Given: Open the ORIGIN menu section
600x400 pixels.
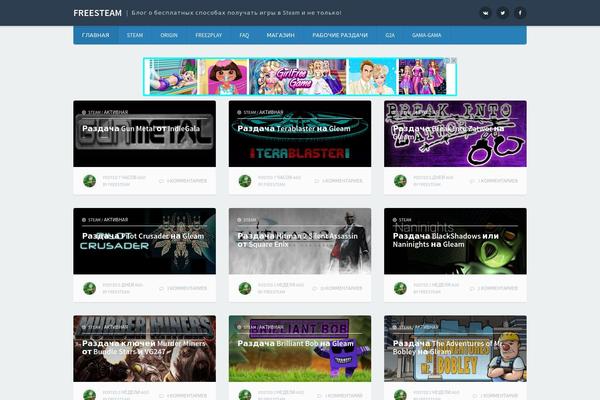Looking at the screenshot, I should point(169,35).
